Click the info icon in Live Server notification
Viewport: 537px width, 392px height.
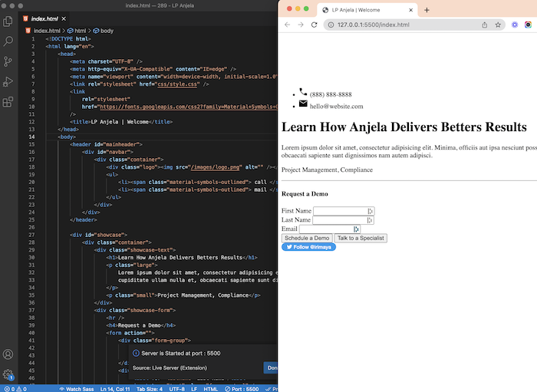tap(136, 354)
